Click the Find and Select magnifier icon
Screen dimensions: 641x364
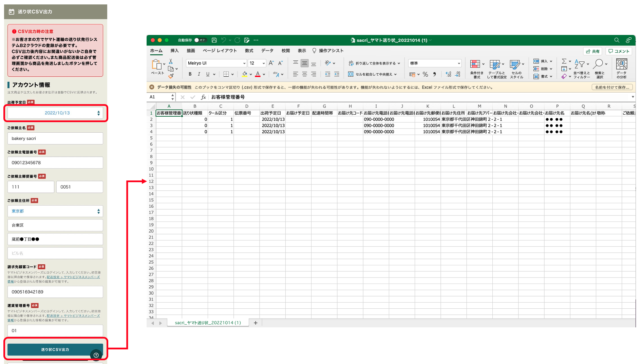[598, 64]
